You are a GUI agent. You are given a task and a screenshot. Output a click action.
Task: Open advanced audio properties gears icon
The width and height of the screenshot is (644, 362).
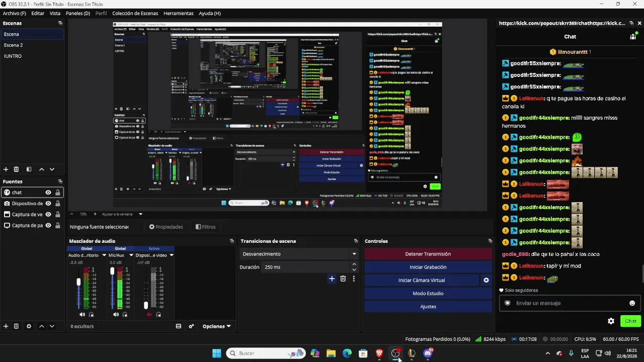(x=191, y=326)
